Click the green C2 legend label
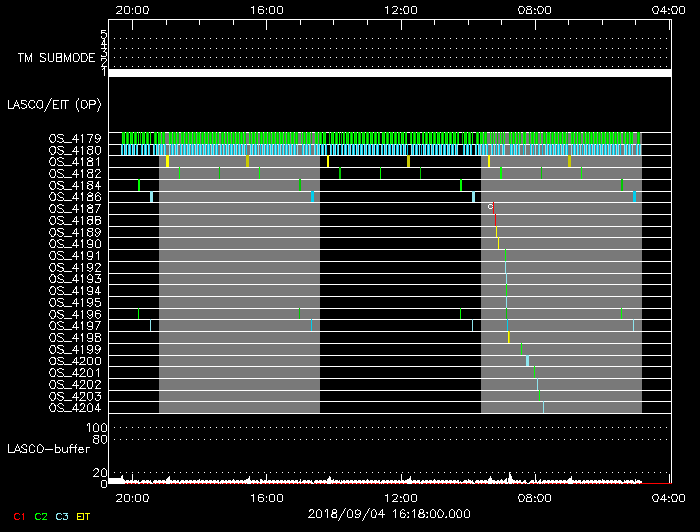700x532 pixels. [41, 516]
